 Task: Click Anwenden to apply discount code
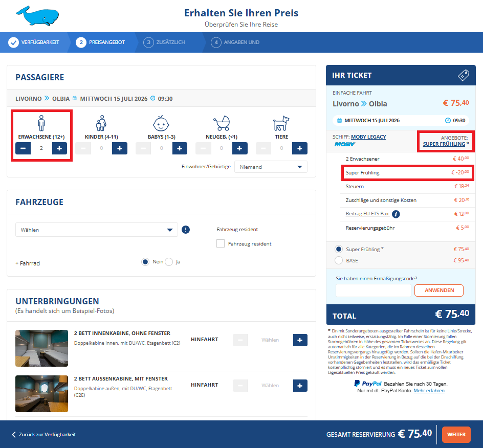tap(438, 290)
